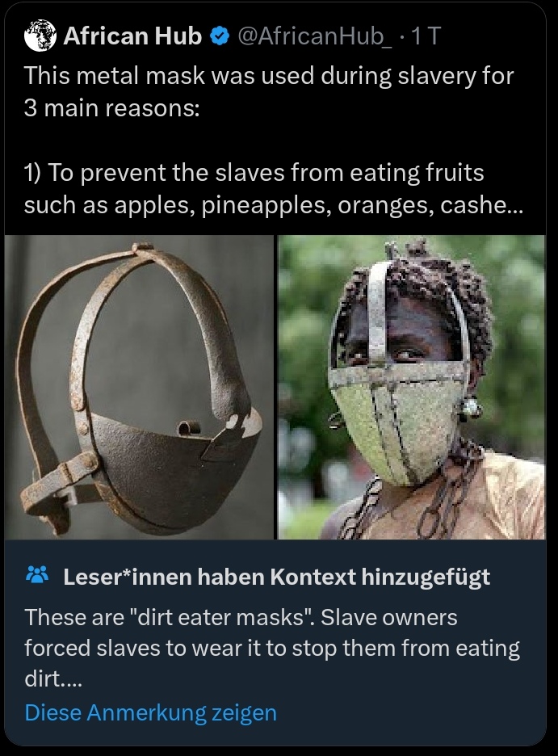The width and height of the screenshot is (558, 756).
Task: Select the "This metal mask was used" line
Action: (269, 76)
